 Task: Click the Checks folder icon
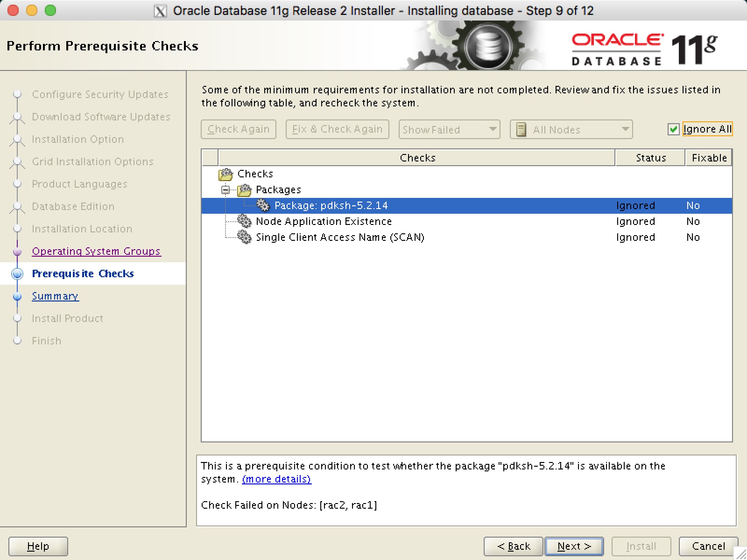click(x=226, y=174)
